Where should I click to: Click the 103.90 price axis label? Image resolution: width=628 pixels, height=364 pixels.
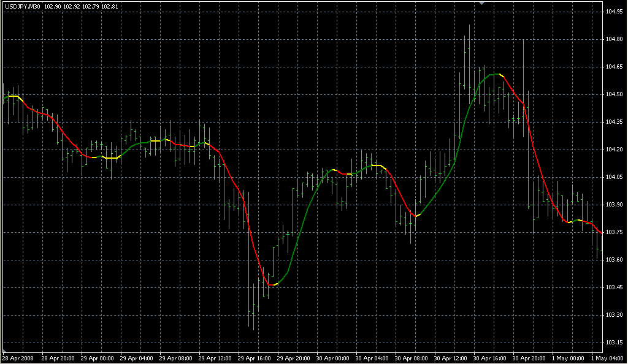(614, 205)
